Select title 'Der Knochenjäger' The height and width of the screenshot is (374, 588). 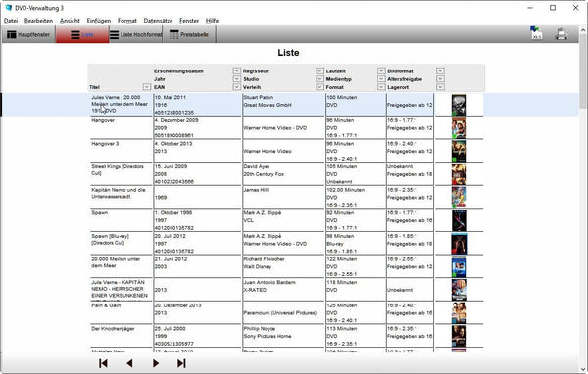click(113, 329)
